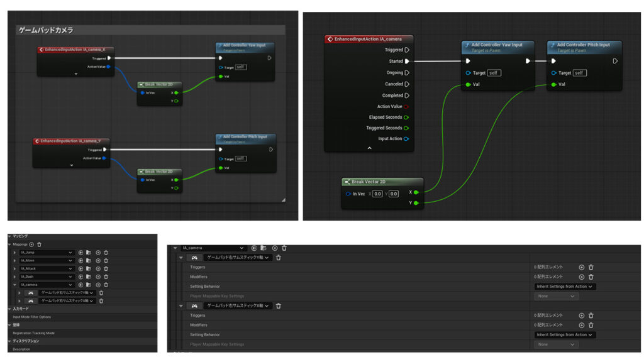The width and height of the screenshot is (644, 362).
Task: Click the add icon next to Mappings
Action: point(31,244)
